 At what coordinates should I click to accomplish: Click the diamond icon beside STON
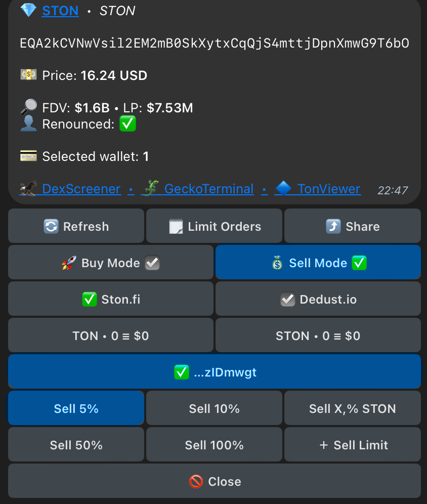pos(28,10)
